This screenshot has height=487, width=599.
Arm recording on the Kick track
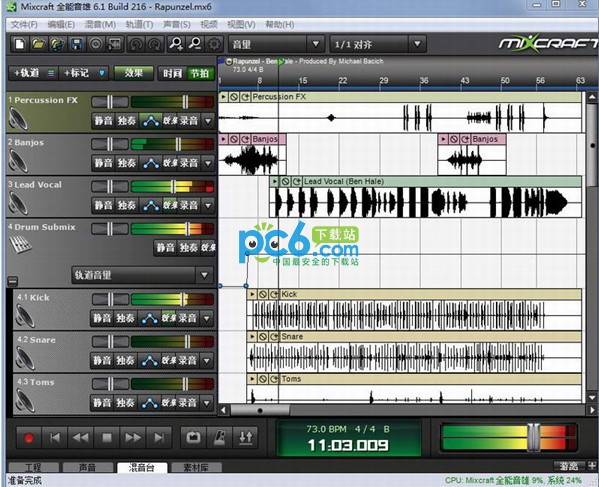pos(187,318)
